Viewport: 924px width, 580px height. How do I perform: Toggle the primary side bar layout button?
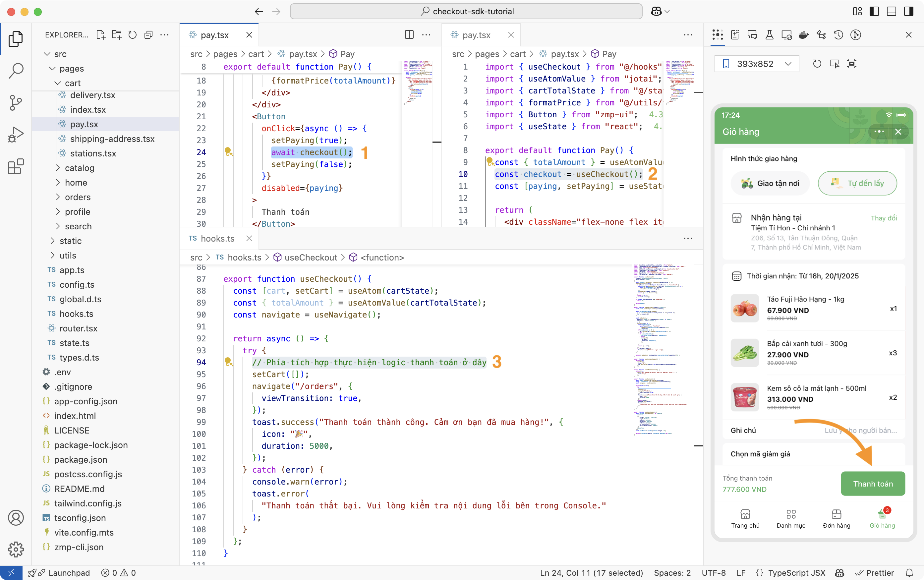click(x=875, y=12)
